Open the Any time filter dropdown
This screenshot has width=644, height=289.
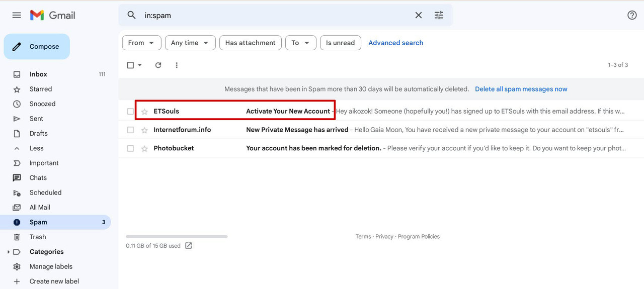[x=190, y=43]
